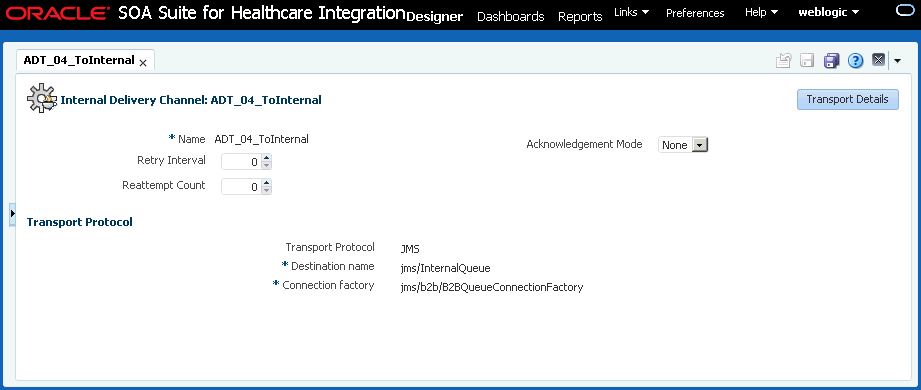Click the Destination name value jms/InternalQueue

coord(445,268)
